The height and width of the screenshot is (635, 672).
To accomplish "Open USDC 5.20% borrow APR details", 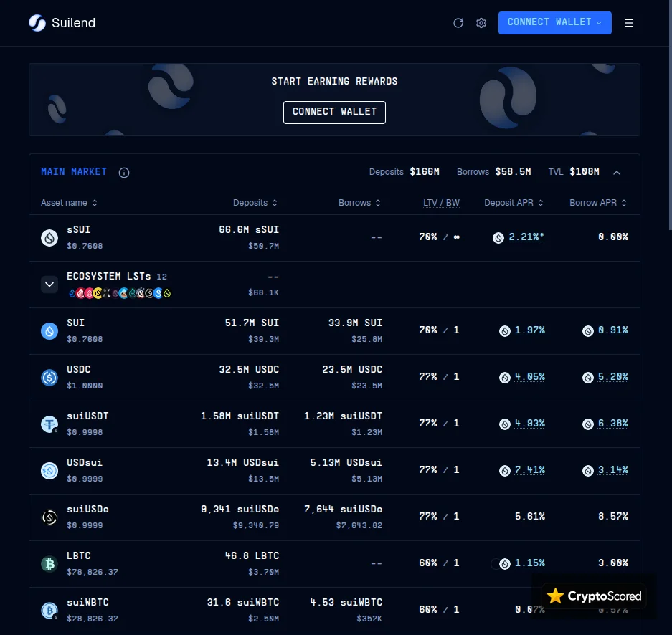I will (613, 377).
